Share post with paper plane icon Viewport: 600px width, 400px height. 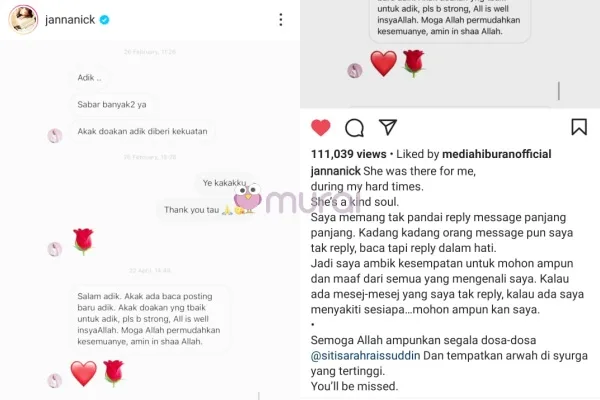388,127
